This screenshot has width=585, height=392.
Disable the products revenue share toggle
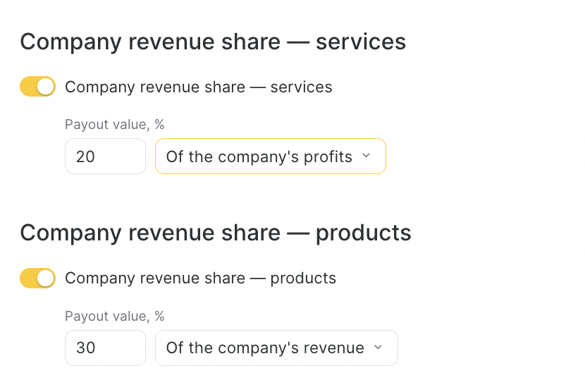pos(37,278)
